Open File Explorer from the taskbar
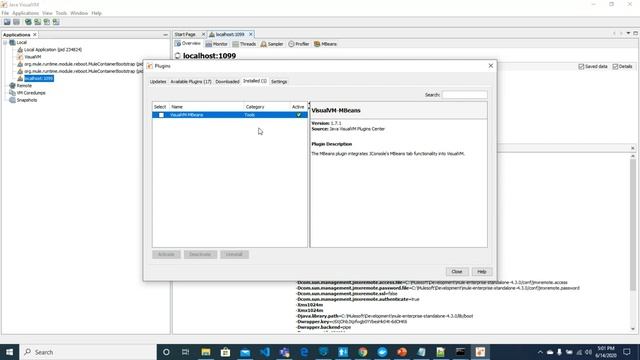 206,352
